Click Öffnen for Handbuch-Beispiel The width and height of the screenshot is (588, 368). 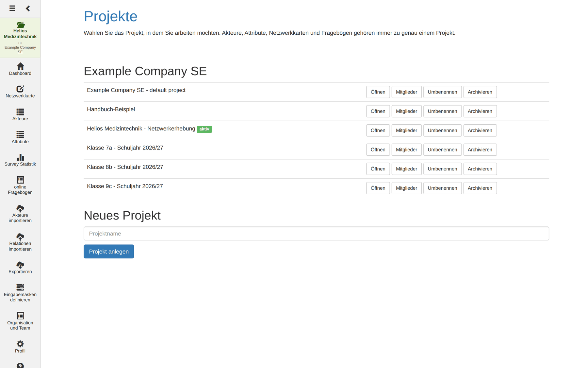[378, 111]
